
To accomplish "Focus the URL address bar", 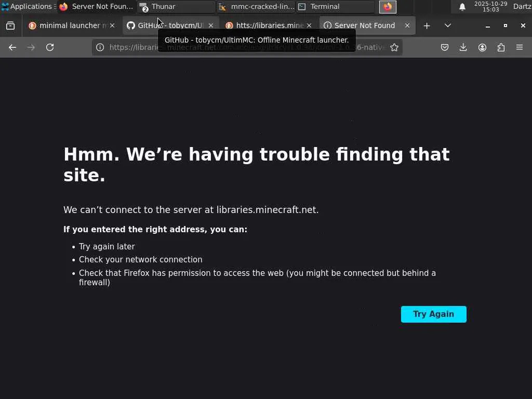I will [x=247, y=47].
